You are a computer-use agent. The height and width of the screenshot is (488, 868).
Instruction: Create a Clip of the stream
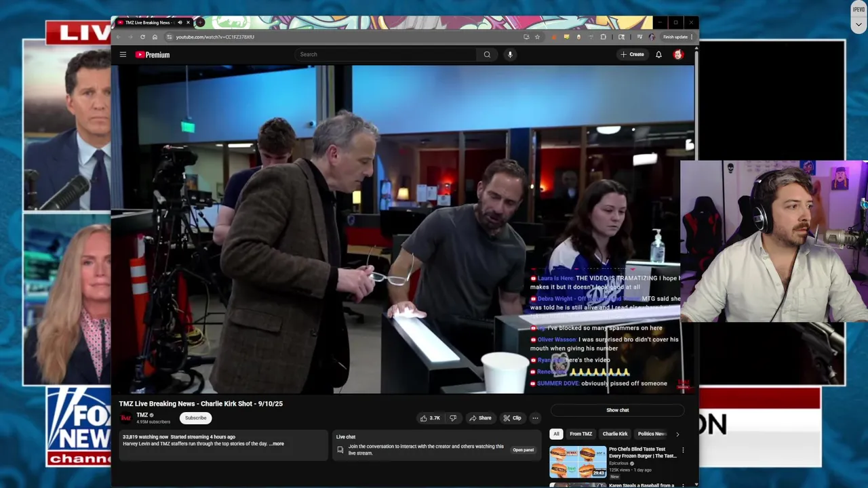coord(512,418)
